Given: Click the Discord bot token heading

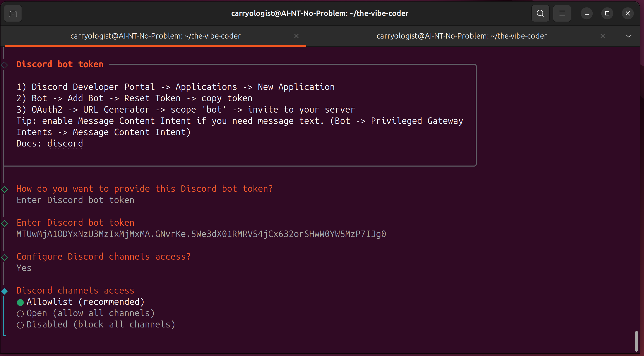Looking at the screenshot, I should [60, 64].
